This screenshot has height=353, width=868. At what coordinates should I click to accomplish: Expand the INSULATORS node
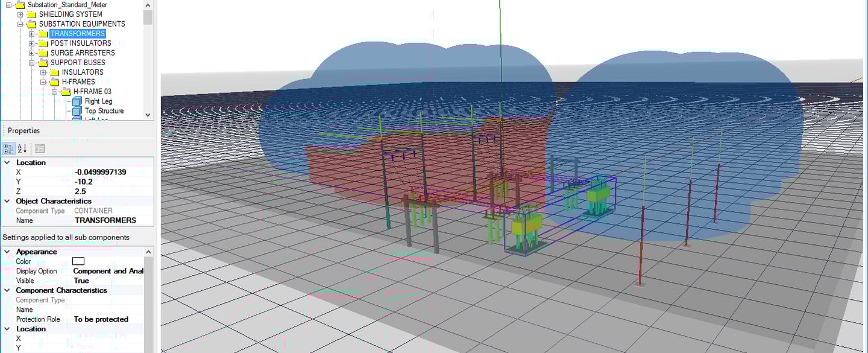point(43,72)
